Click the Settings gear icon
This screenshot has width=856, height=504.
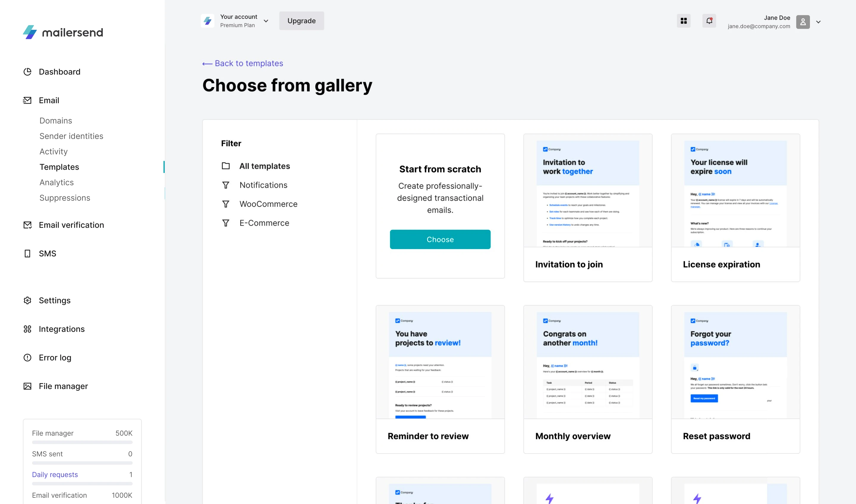(28, 300)
